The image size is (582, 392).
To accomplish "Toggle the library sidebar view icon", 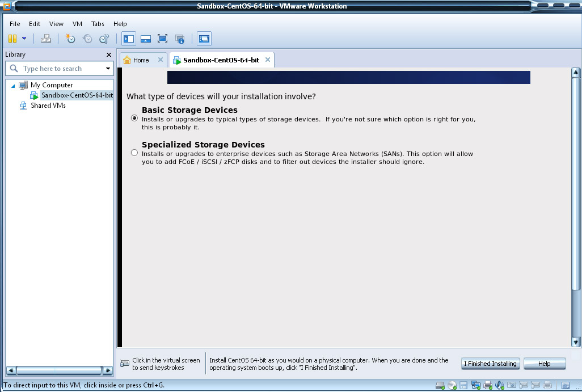I will tap(129, 39).
